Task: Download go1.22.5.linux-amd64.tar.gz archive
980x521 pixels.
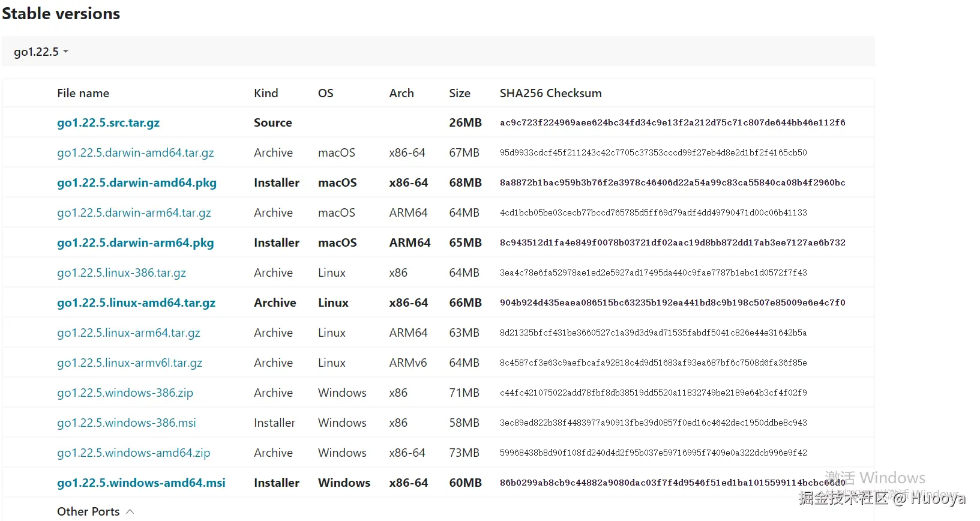Action: pos(136,303)
